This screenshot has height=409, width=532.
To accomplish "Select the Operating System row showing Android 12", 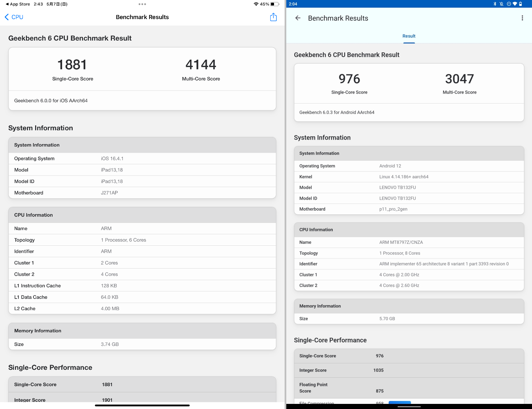I will 409,166.
